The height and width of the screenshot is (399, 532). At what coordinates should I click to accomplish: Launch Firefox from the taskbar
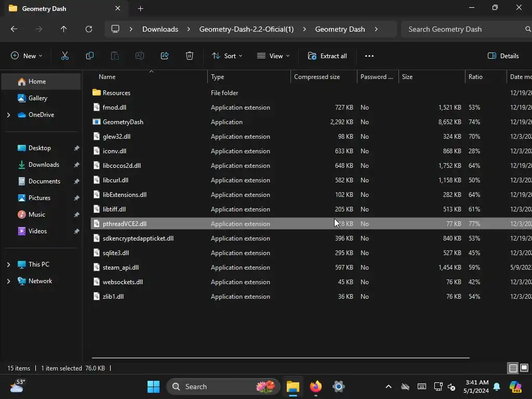tap(315, 387)
